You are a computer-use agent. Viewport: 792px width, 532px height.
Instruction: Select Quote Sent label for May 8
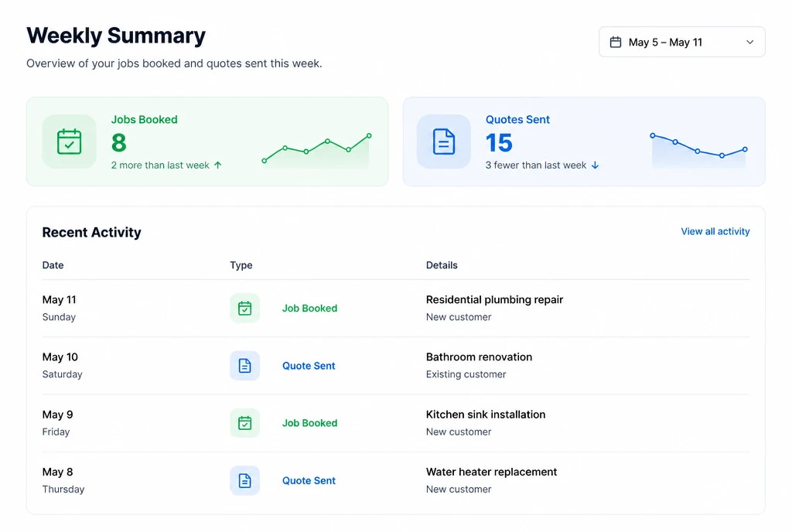(309, 480)
